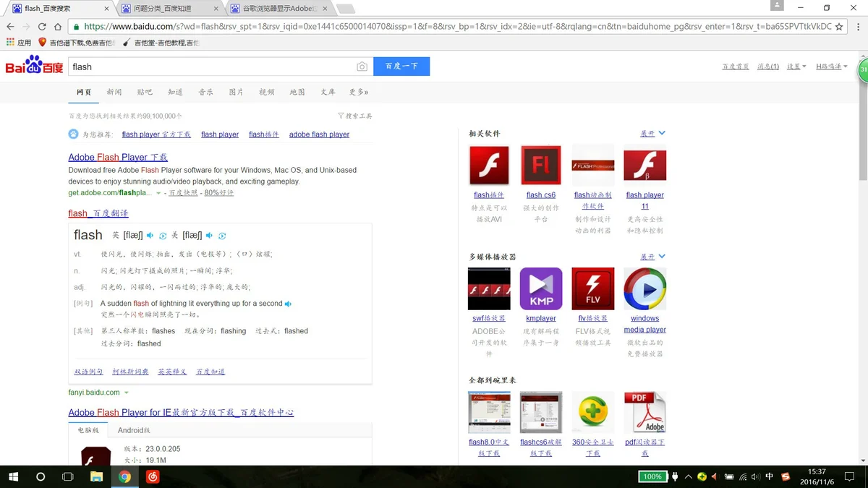This screenshot has height=488, width=868.
Task: Switch to Android版 tab
Action: (x=134, y=430)
